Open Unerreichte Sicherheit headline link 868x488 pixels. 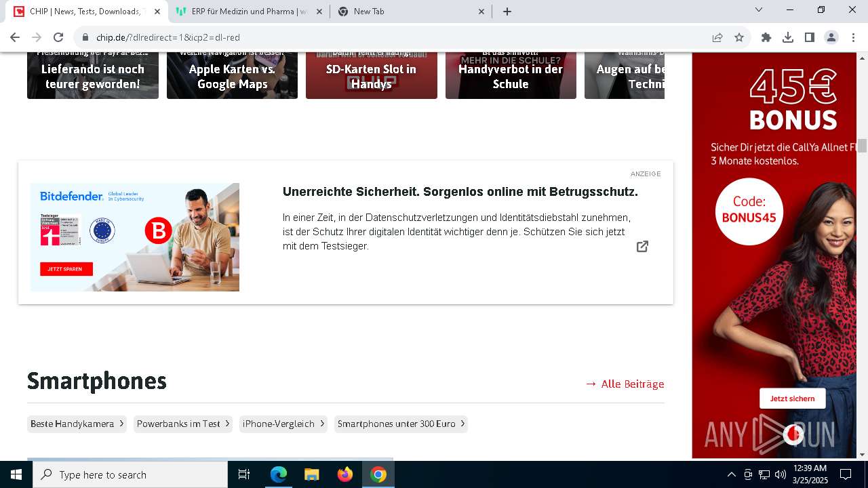pos(460,192)
